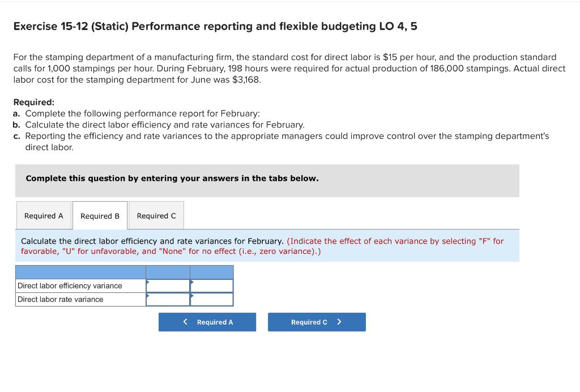Click the blue triangle in efficiency variance effect cell
Viewport: 580px width, 392px height.
[x=193, y=283]
